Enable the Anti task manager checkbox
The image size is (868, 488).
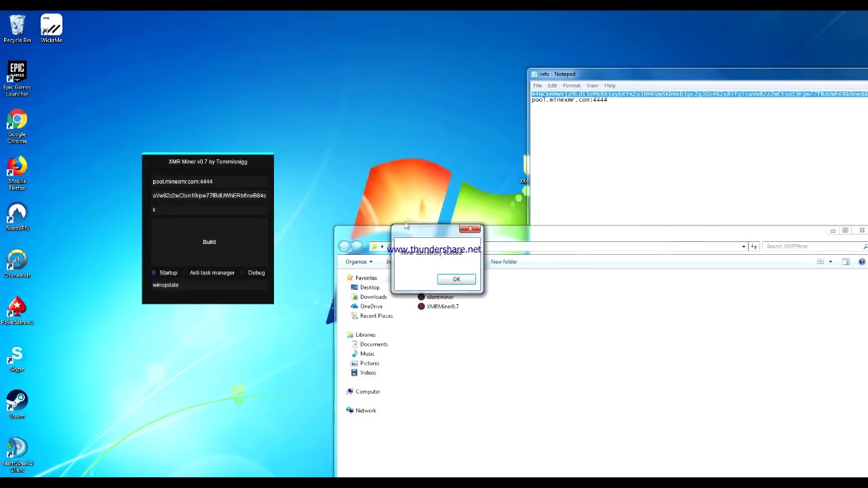point(184,272)
